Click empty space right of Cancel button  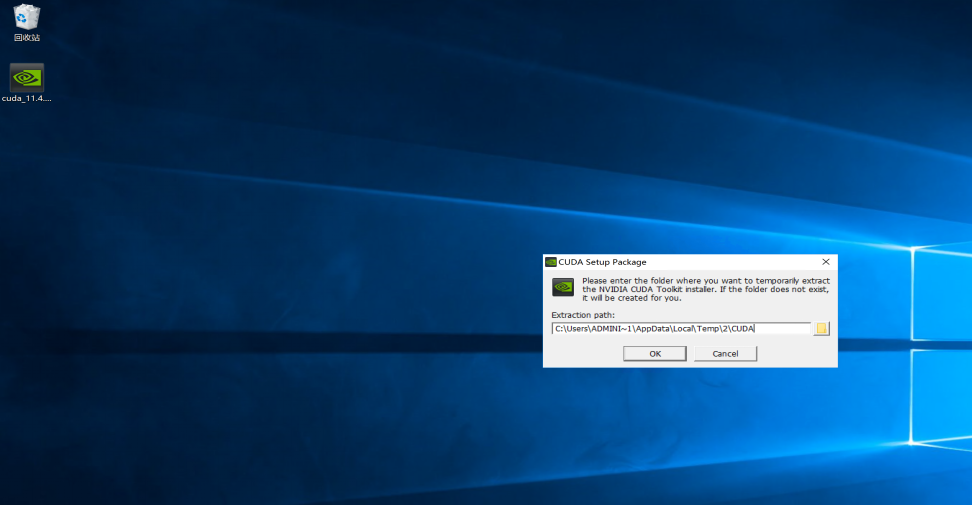tap(795, 354)
